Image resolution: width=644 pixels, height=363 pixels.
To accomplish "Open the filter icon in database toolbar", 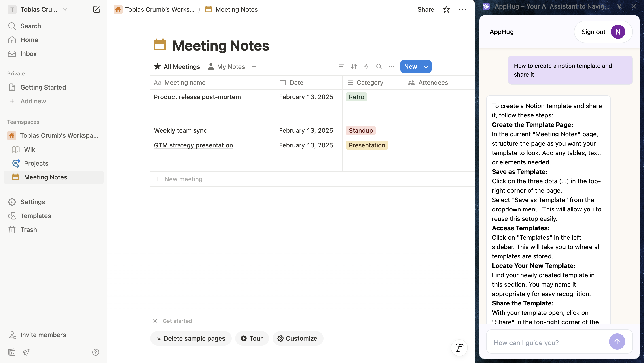I will (x=341, y=66).
